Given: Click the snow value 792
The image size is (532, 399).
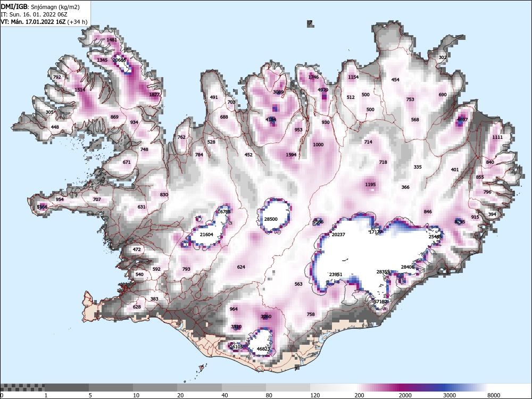Looking at the screenshot, I should (x=57, y=77).
